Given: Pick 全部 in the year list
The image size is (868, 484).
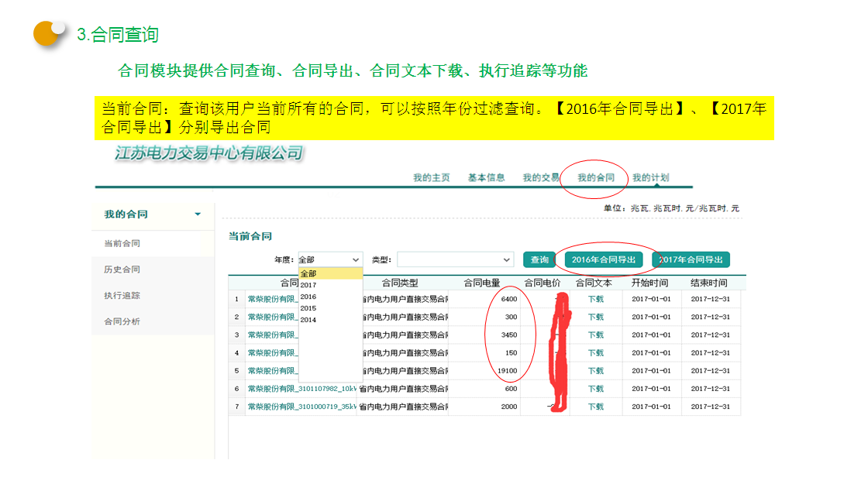Looking at the screenshot, I should (308, 273).
